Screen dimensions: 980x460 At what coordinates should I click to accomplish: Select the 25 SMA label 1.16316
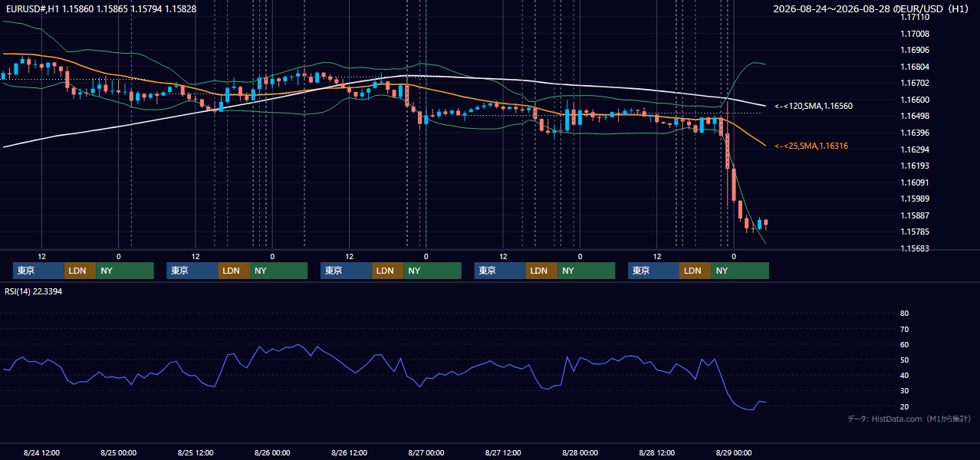coord(811,146)
